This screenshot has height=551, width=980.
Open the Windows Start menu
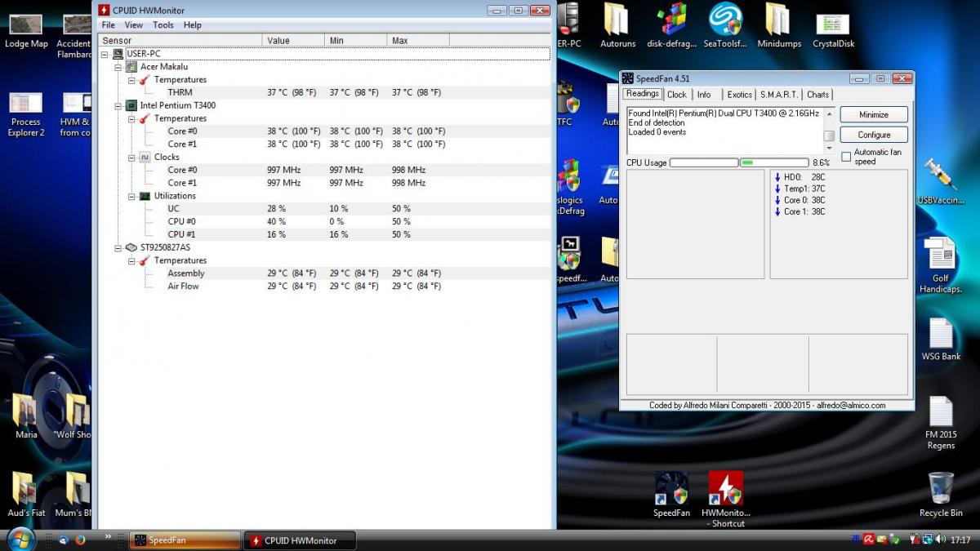point(20,539)
